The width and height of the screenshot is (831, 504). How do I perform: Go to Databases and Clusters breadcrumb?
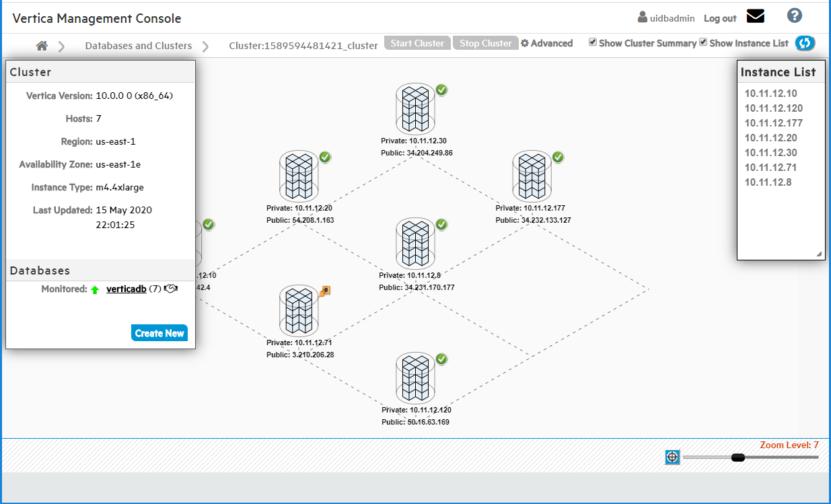138,46
